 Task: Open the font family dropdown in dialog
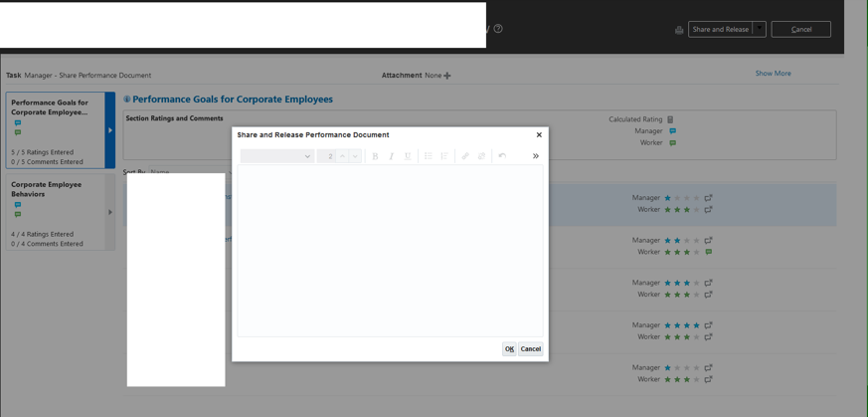277,156
